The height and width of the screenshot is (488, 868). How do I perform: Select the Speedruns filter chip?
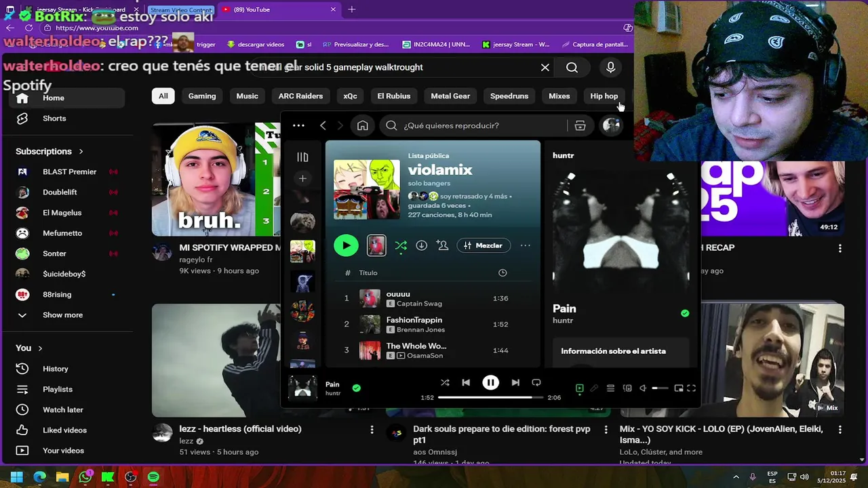[509, 96]
